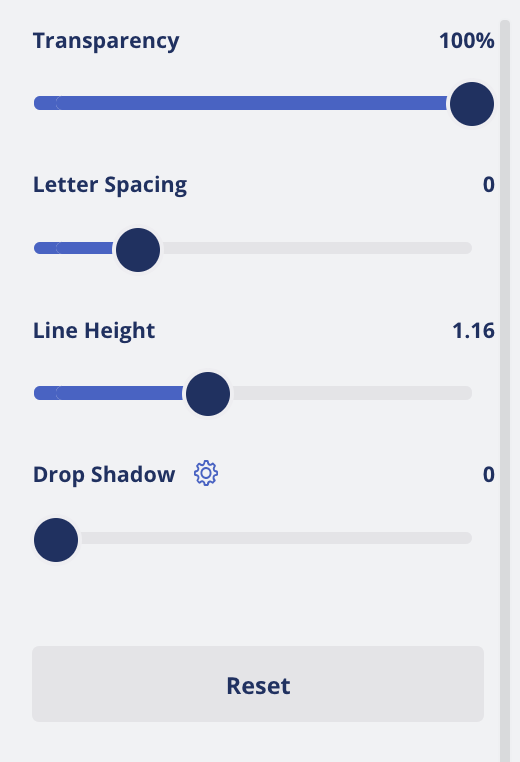Click the Drop Shadow value 0
The height and width of the screenshot is (762, 520).
click(x=489, y=475)
